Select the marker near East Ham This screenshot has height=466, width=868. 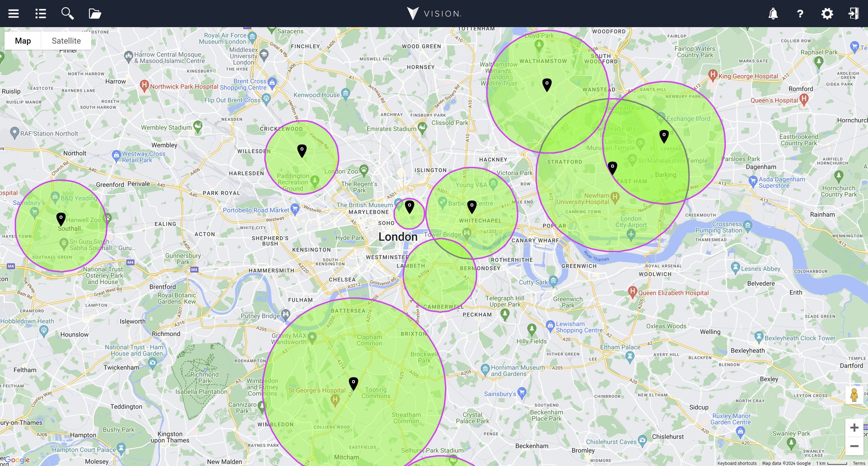612,168
